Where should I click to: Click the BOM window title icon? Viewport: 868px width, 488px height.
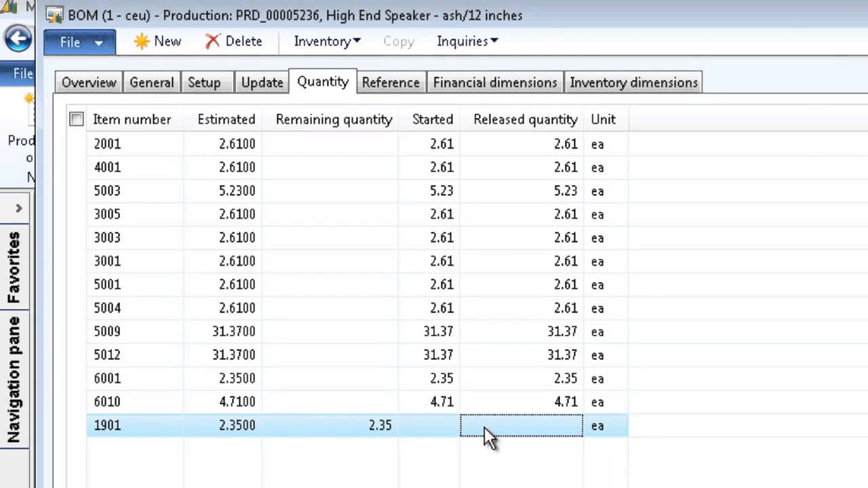pyautogui.click(x=55, y=15)
